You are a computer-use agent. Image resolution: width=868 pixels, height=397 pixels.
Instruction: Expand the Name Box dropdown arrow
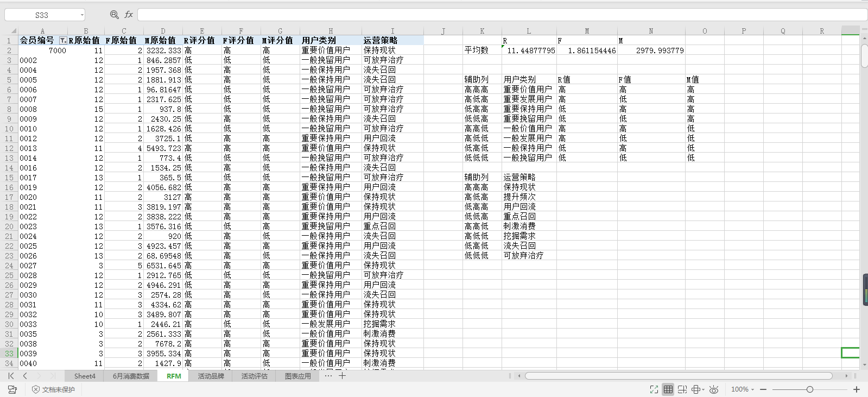coord(82,15)
